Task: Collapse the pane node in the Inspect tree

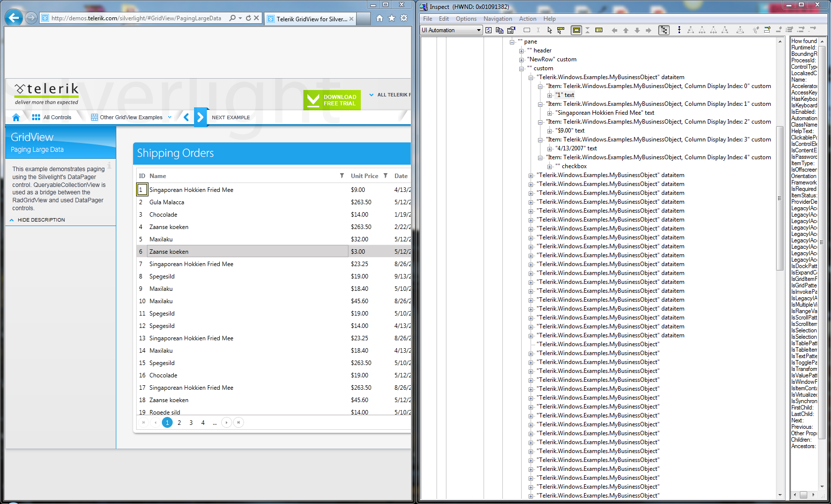Action: tap(512, 42)
